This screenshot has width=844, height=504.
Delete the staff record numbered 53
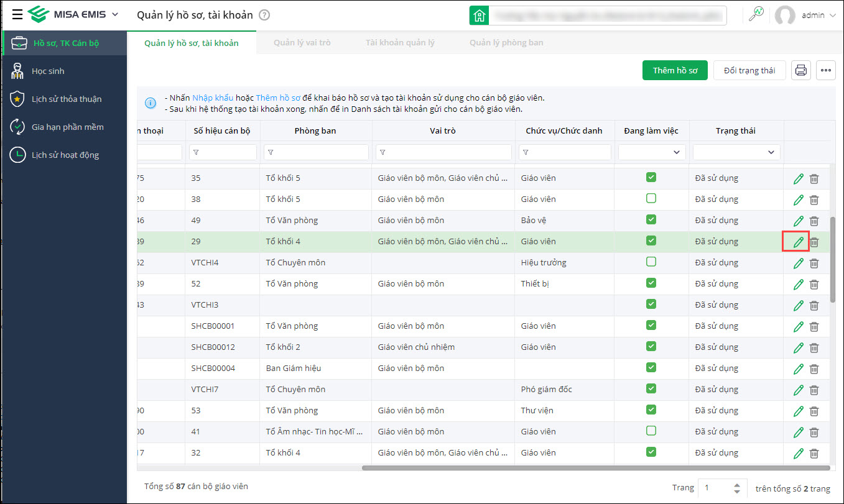coord(814,411)
